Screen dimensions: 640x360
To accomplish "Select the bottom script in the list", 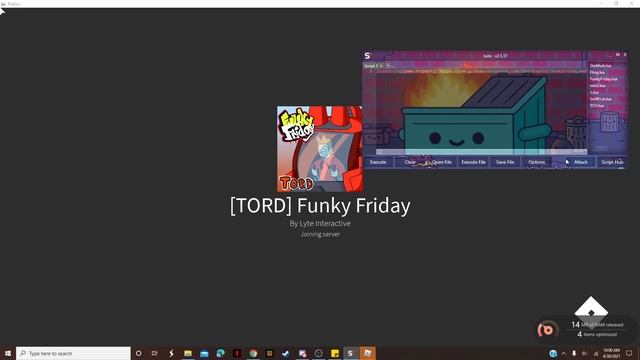I will pyautogui.click(x=597, y=106).
